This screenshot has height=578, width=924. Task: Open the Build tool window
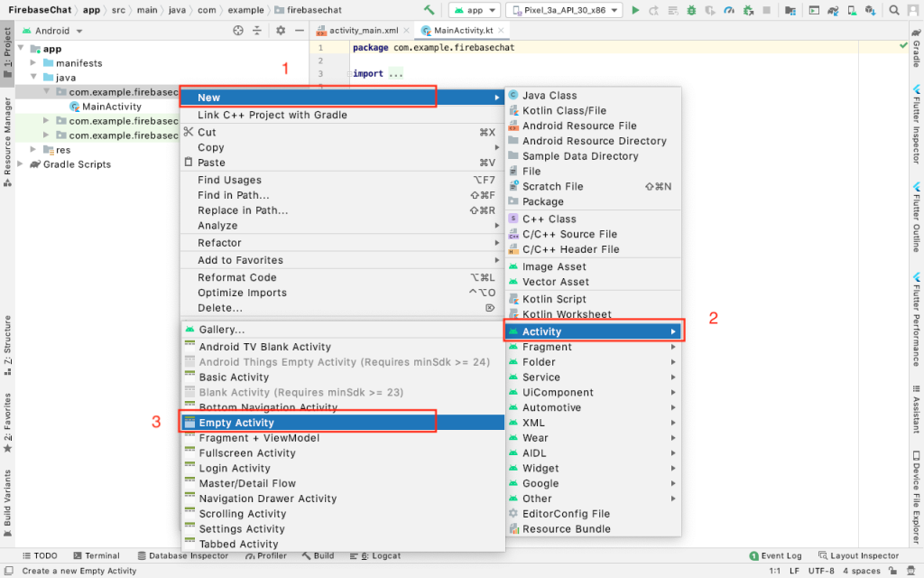click(318, 555)
